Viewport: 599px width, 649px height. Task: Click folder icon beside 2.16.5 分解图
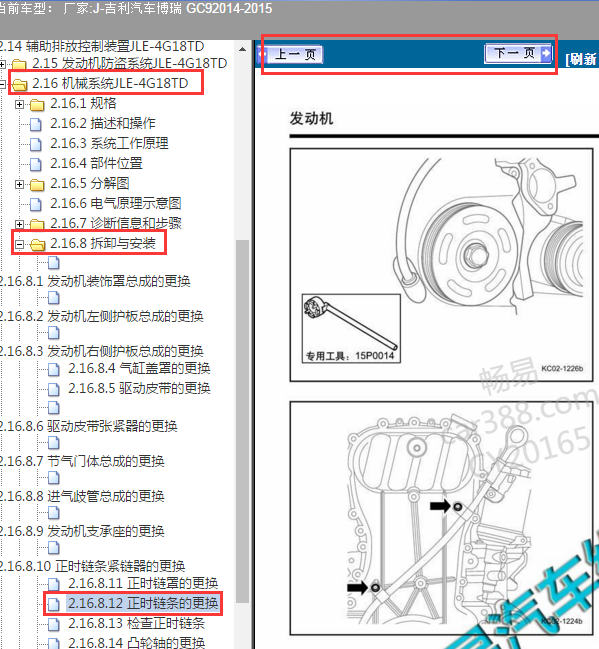(x=37, y=185)
